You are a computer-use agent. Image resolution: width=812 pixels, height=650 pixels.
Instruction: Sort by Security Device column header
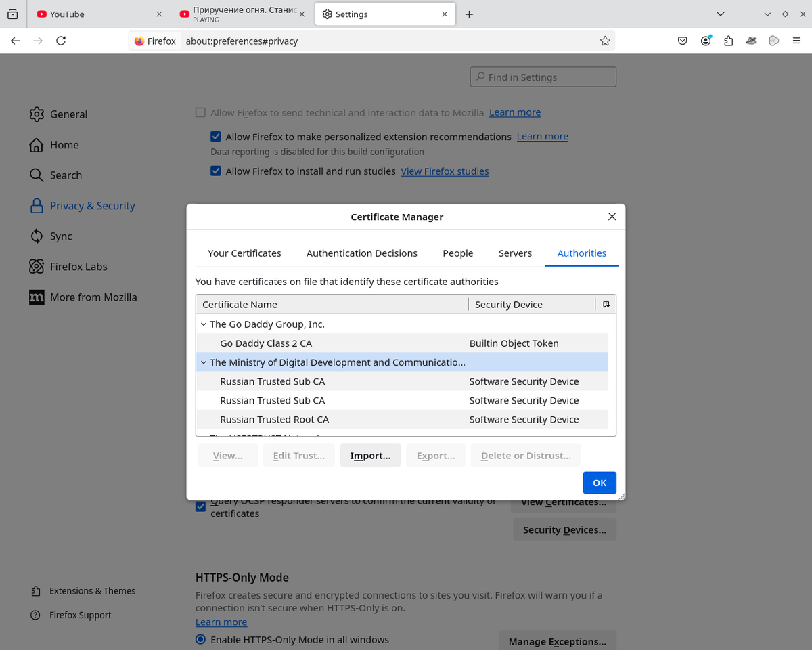[531, 304]
